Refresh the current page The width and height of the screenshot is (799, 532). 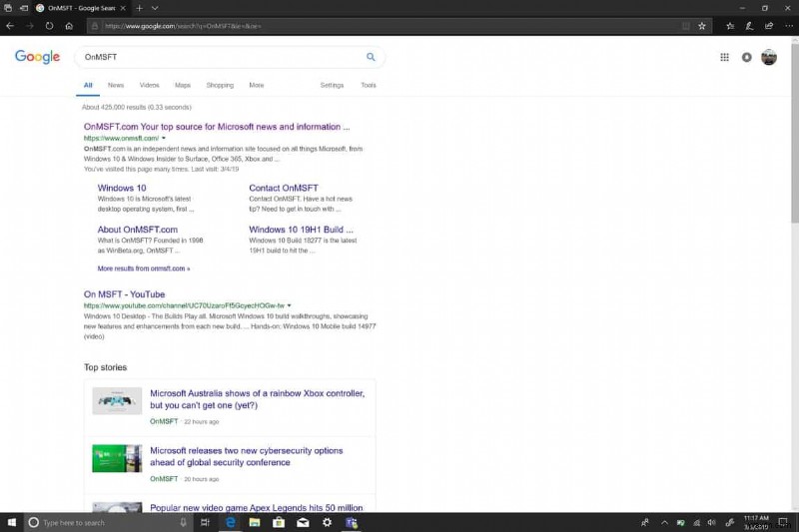pos(49,26)
